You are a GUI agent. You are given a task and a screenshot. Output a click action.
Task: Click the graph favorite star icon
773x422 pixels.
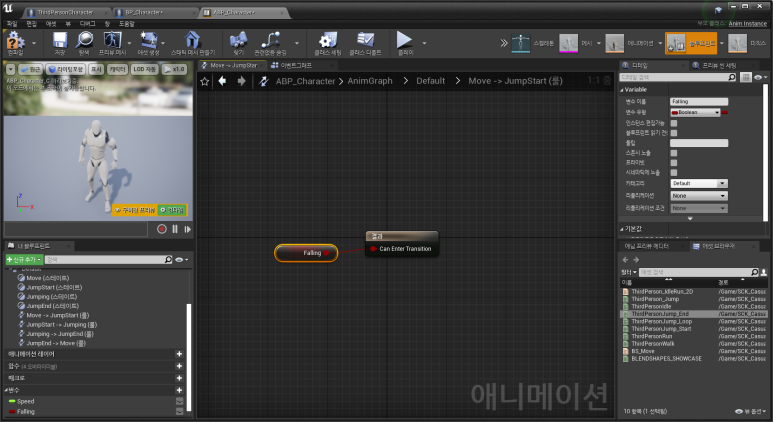[205, 81]
